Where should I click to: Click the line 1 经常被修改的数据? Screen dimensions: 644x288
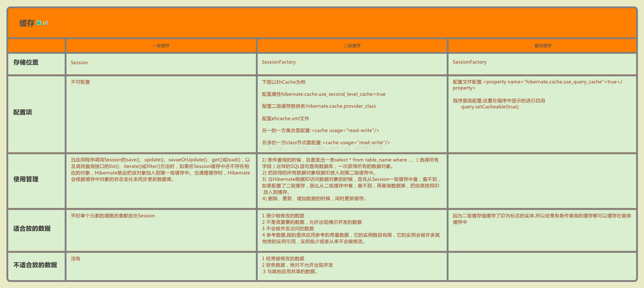(x=283, y=258)
